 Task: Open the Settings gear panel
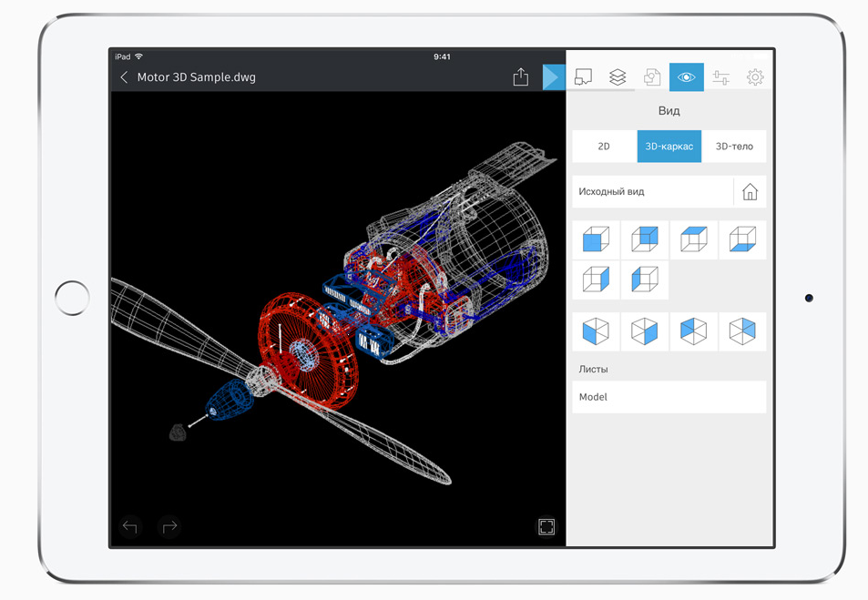[x=755, y=77]
